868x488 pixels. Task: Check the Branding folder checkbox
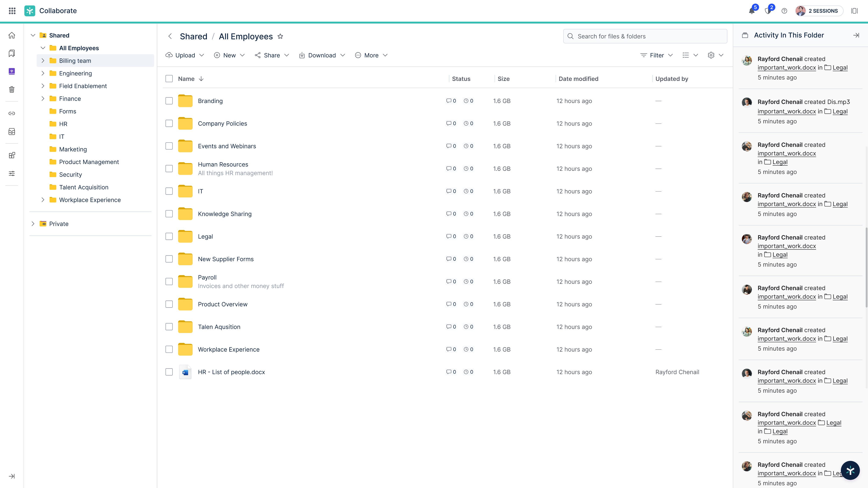[169, 101]
